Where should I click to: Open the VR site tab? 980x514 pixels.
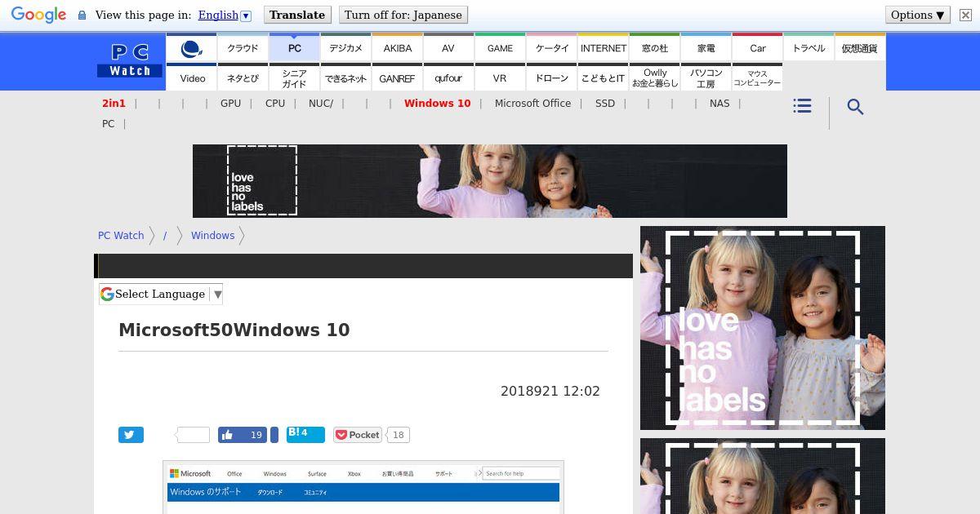[x=500, y=78]
